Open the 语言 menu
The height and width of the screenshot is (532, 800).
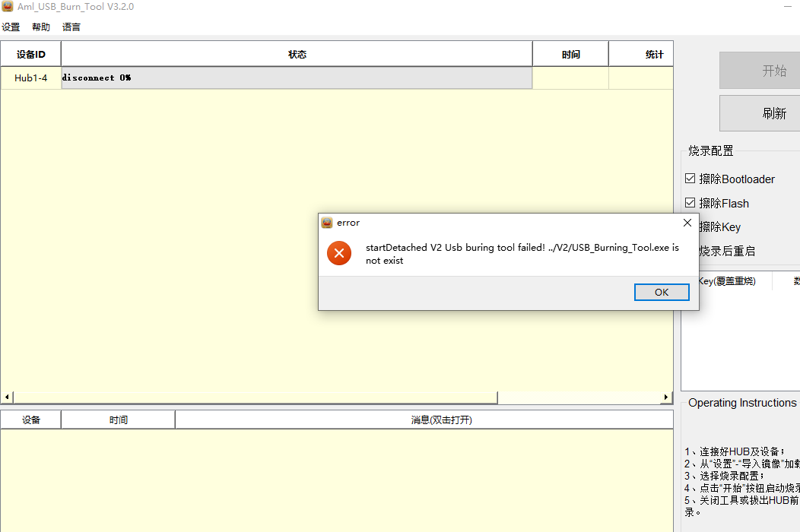click(x=71, y=27)
